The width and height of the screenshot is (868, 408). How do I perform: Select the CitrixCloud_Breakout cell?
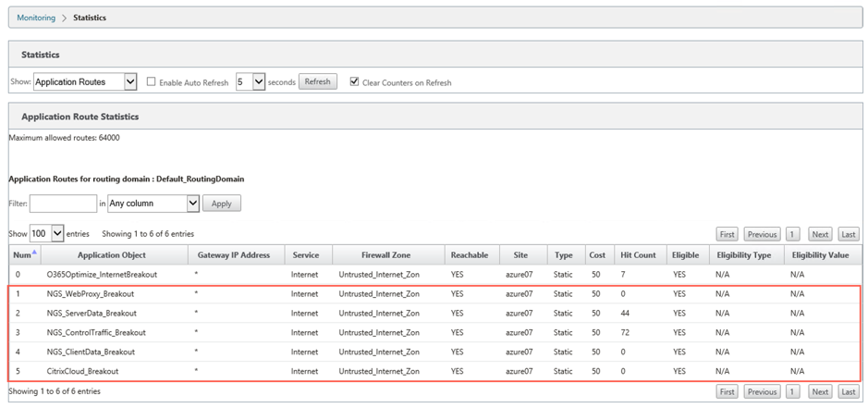pos(82,371)
